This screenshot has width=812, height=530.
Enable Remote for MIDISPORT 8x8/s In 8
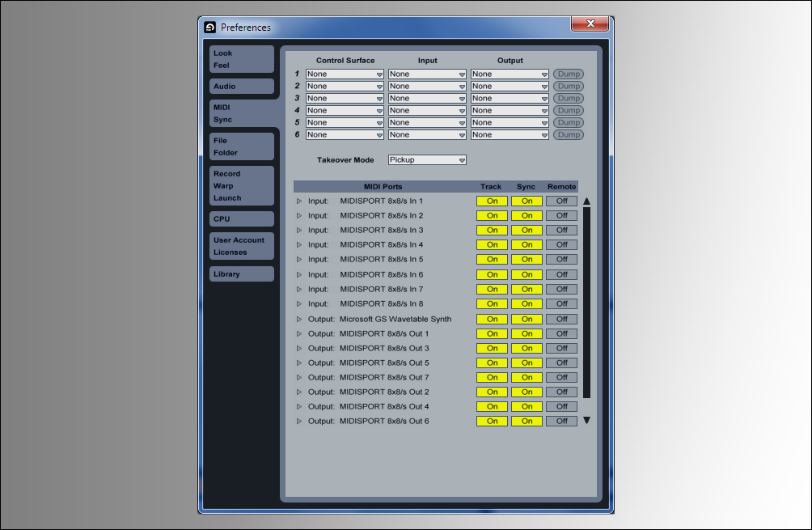click(561, 303)
